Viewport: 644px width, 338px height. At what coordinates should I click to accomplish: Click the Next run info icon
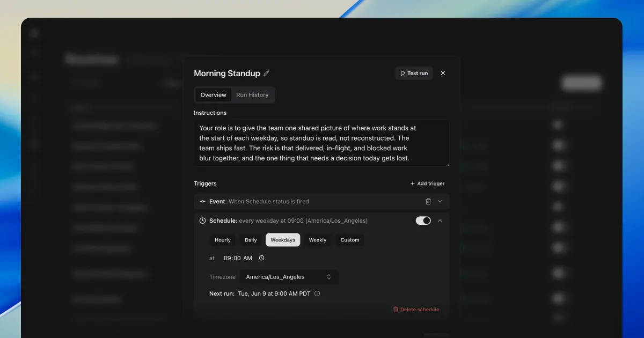click(x=317, y=293)
